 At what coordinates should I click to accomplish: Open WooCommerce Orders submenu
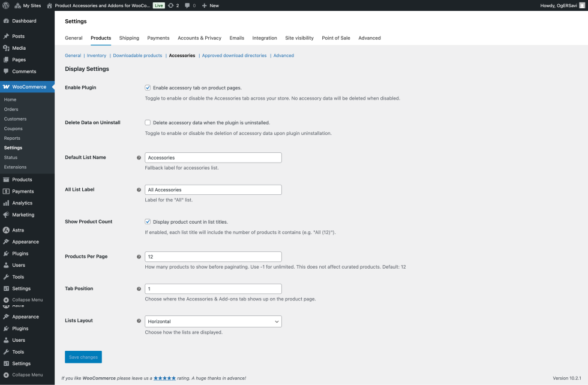[11, 110]
